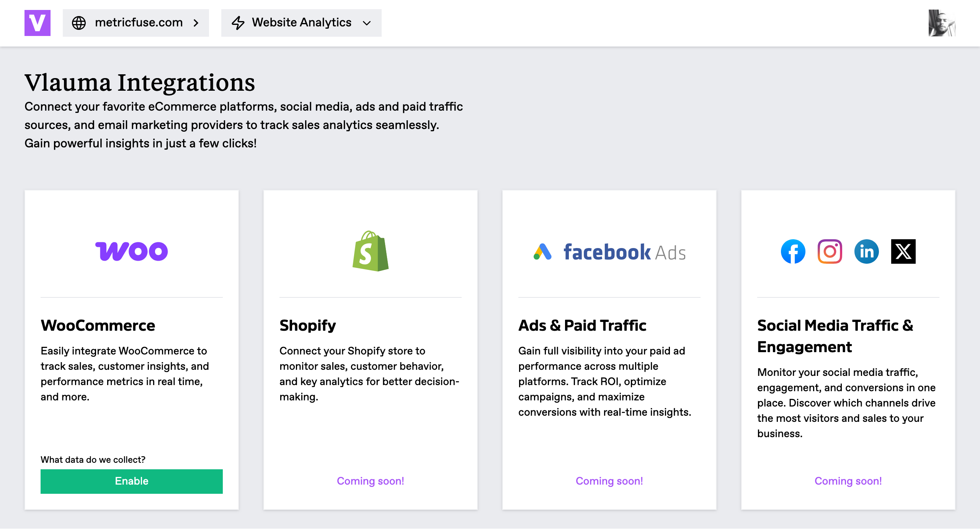This screenshot has width=980, height=529.
Task: Click the Facebook round icon
Action: click(793, 251)
